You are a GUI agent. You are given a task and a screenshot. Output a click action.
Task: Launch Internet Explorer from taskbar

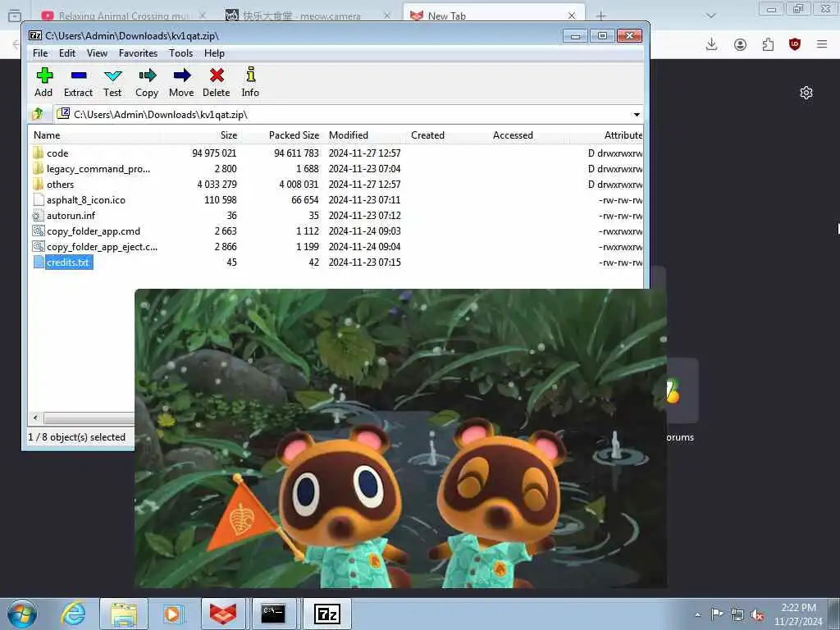point(73,614)
